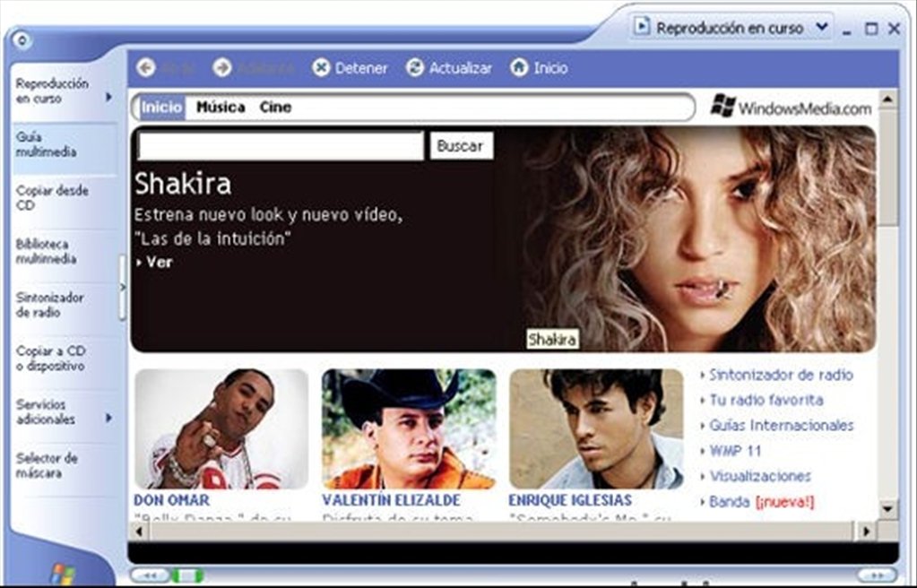Open Reproducción en curso in the sidebar
The height and width of the screenshot is (588, 917).
coord(52,91)
